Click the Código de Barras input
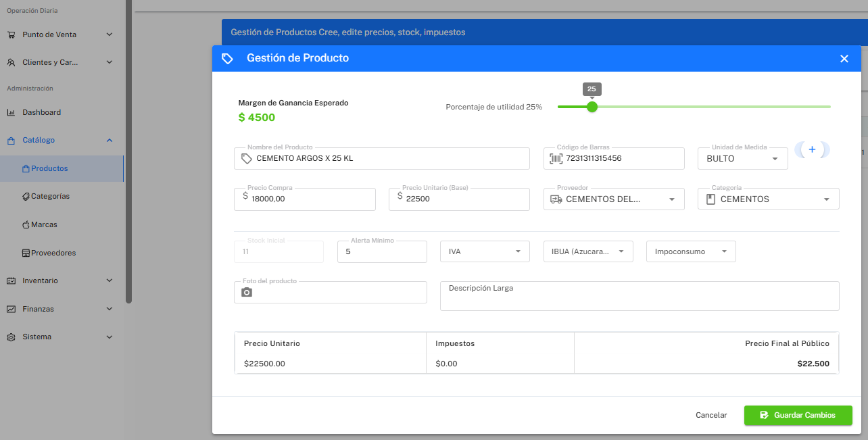 (x=614, y=159)
